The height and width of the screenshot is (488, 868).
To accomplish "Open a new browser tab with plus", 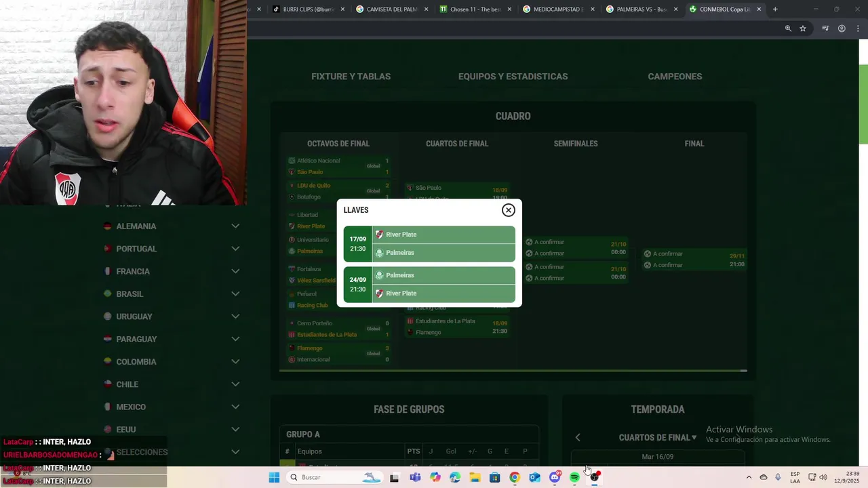I will tap(775, 9).
